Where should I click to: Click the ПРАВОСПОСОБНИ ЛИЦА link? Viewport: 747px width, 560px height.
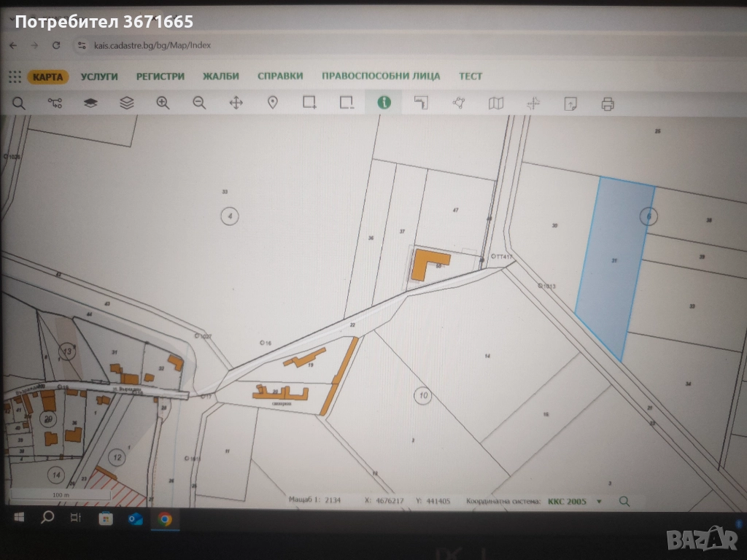click(x=380, y=77)
